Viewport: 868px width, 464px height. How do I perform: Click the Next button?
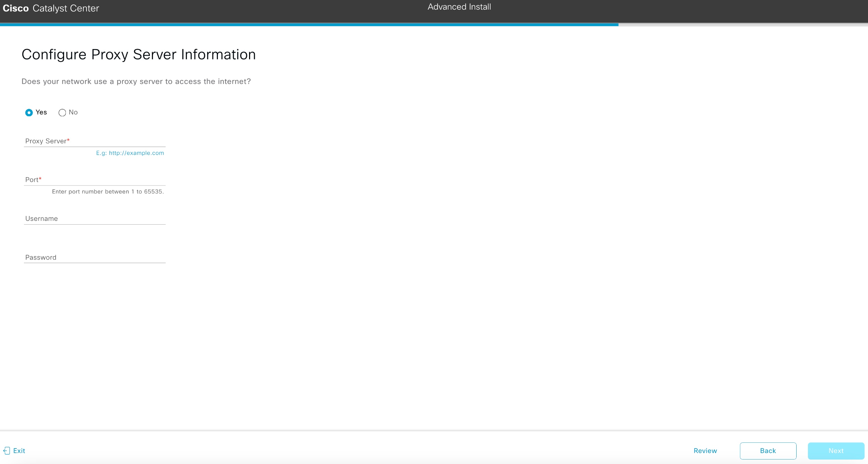tap(836, 451)
